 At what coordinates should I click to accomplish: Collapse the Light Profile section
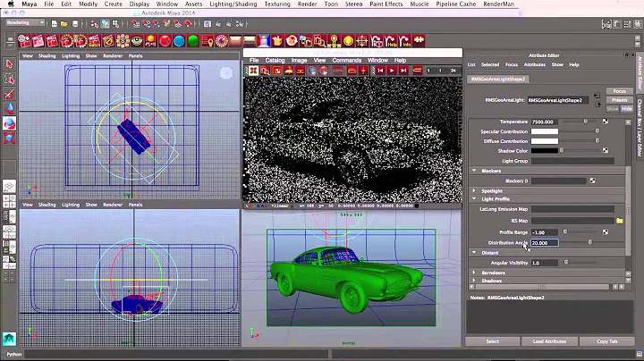click(474, 198)
